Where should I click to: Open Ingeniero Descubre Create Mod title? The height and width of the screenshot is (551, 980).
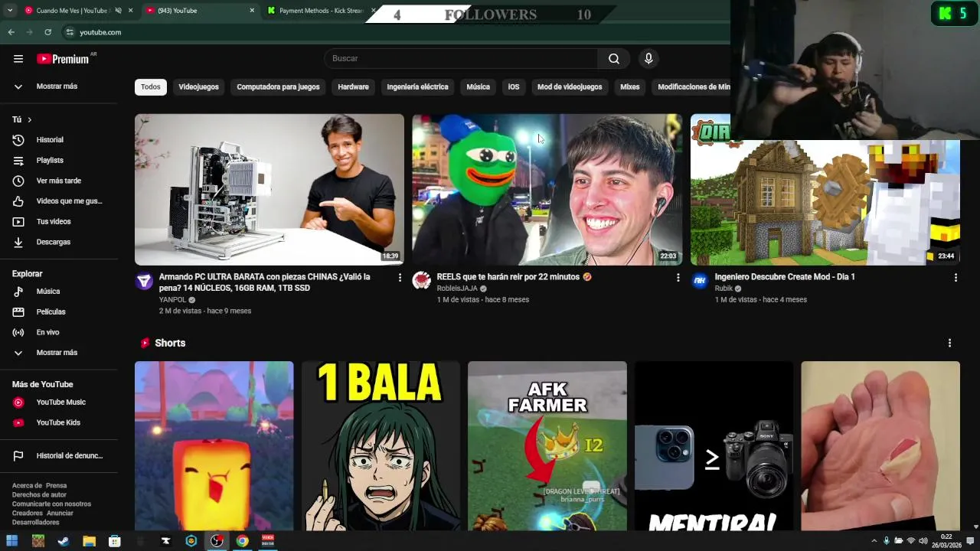785,277
